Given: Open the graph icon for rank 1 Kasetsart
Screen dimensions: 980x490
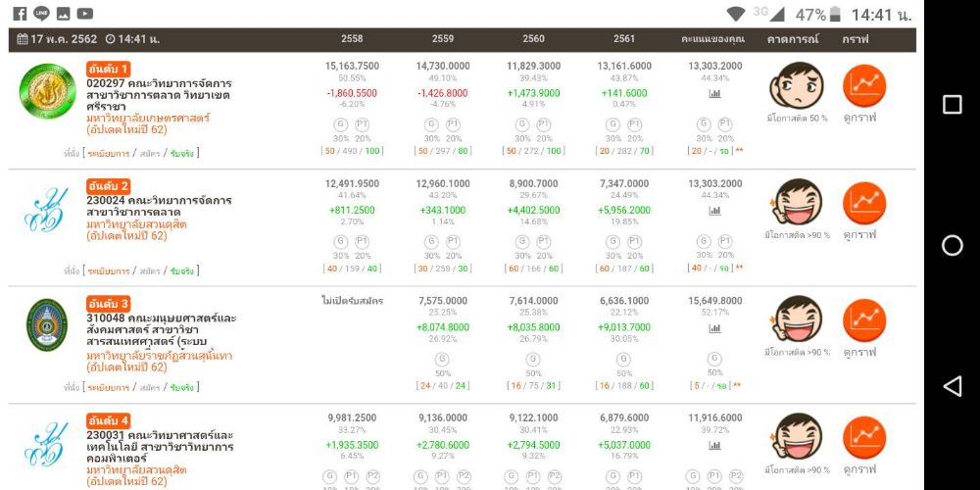Looking at the screenshot, I should (863, 84).
